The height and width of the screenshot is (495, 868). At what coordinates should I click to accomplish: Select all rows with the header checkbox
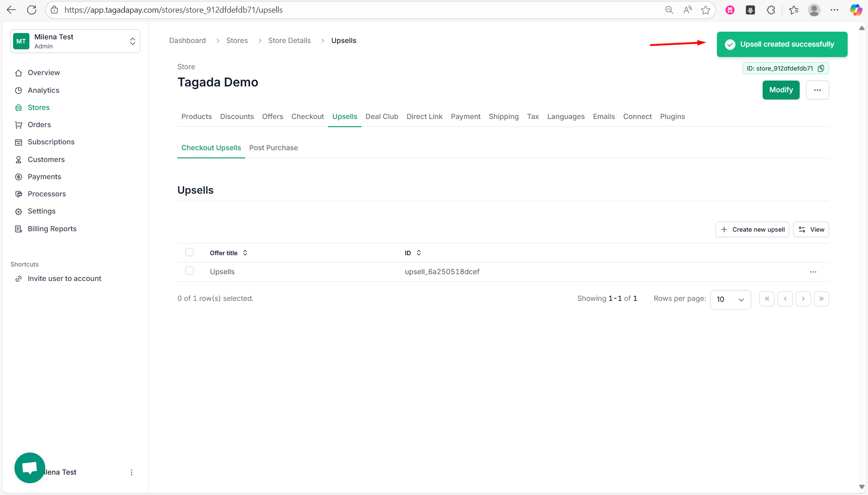pyautogui.click(x=190, y=252)
